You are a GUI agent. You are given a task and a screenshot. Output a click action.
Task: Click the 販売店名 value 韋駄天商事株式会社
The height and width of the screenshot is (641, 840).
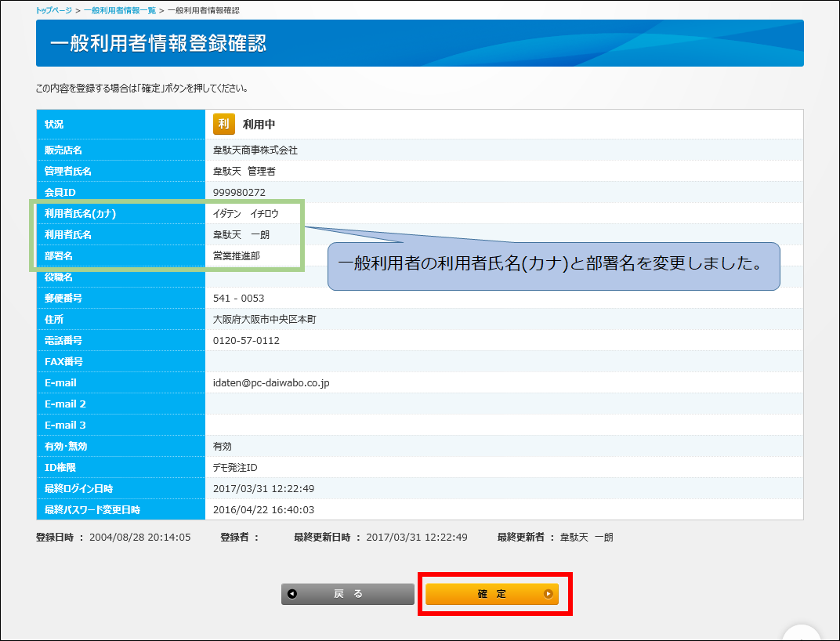(255, 150)
